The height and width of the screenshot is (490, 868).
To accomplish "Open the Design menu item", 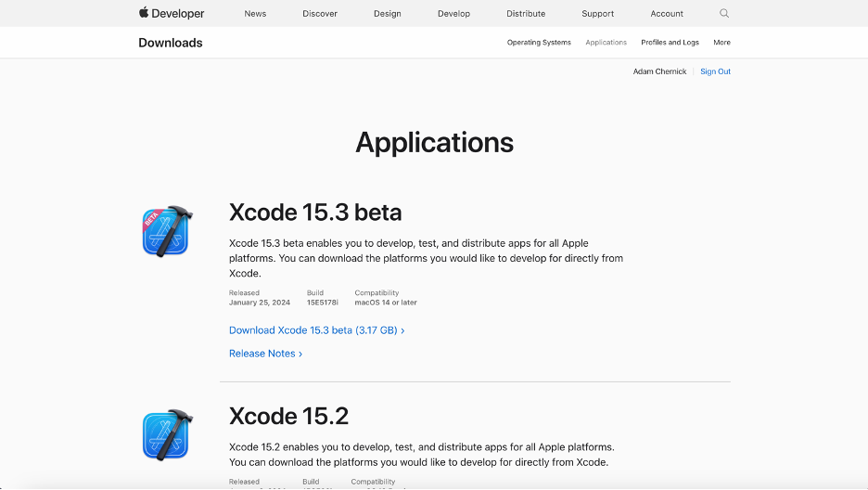I will pos(388,14).
